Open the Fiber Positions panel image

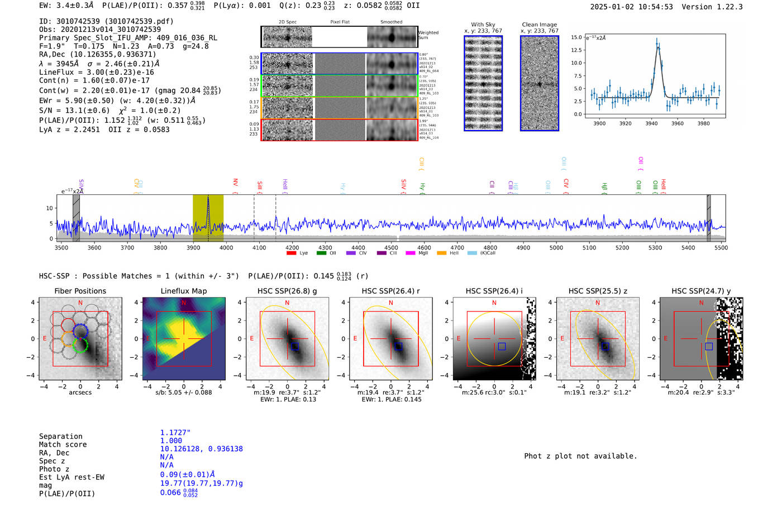[80, 339]
